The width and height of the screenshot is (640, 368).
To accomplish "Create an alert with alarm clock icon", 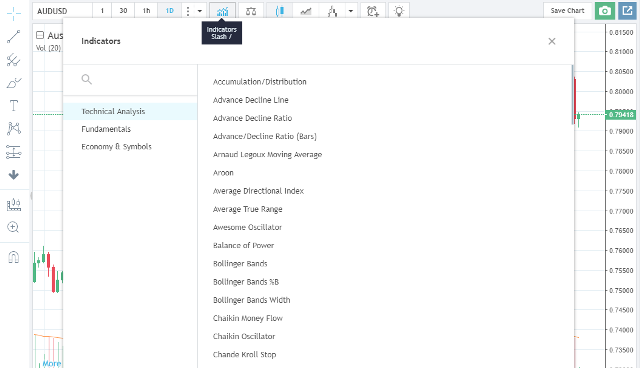I will pos(373,11).
